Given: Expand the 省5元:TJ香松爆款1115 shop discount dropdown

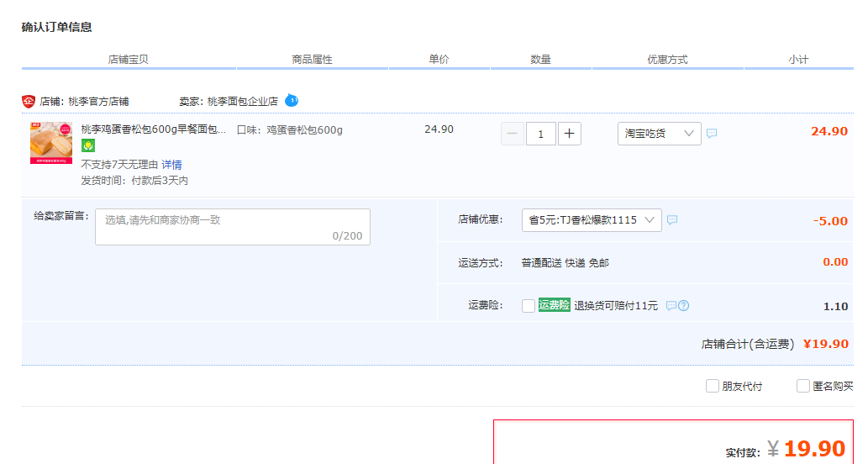Looking at the screenshot, I should (592, 220).
